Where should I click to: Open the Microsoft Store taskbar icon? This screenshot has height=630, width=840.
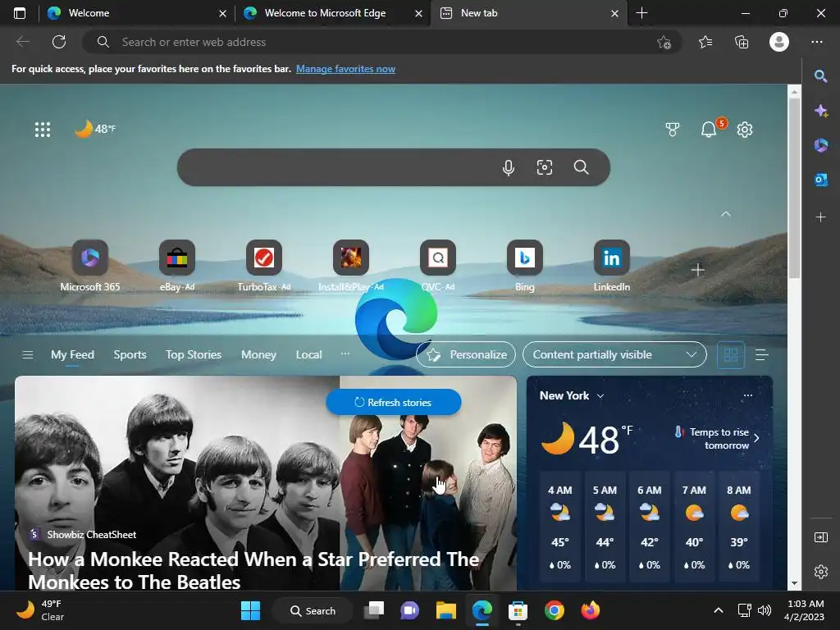[518, 610]
